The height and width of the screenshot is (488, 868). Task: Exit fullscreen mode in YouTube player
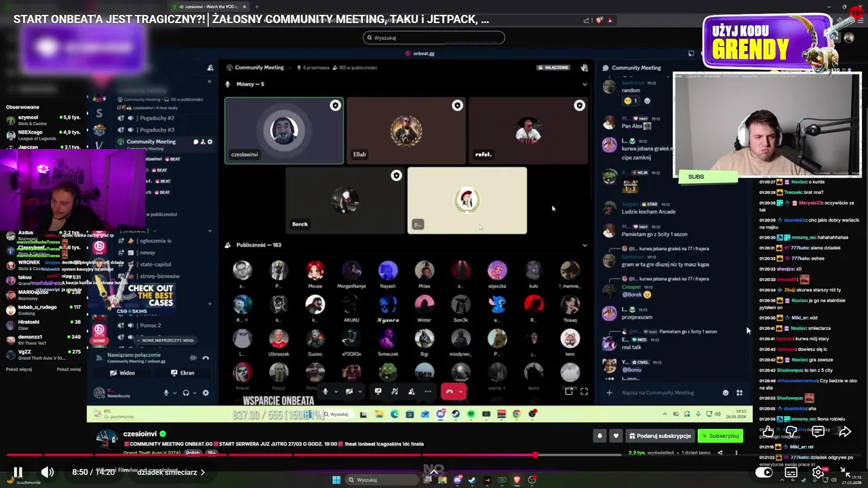click(845, 472)
